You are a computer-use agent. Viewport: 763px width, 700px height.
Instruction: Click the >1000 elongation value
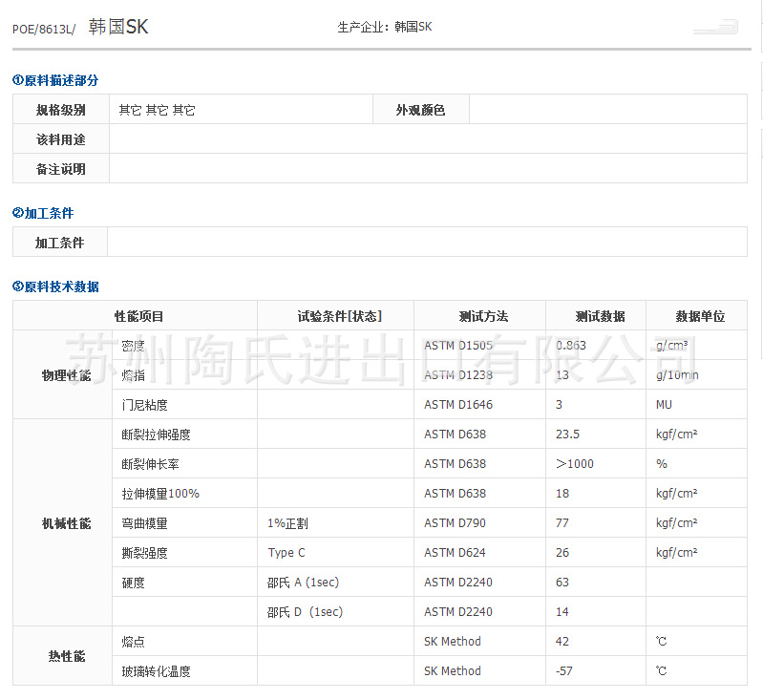pyautogui.click(x=575, y=464)
